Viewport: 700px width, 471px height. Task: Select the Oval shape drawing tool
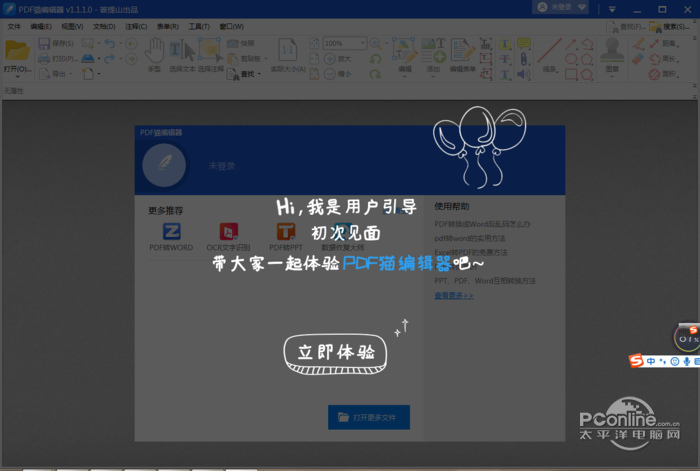tap(571, 58)
